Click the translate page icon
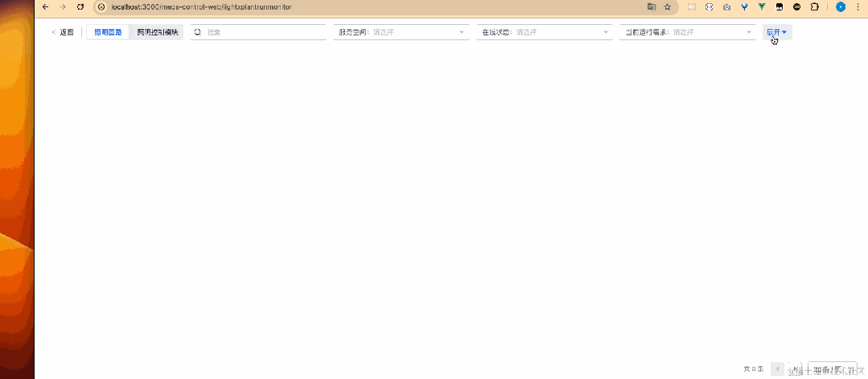Screen dimensions: 868x379 [652, 7]
